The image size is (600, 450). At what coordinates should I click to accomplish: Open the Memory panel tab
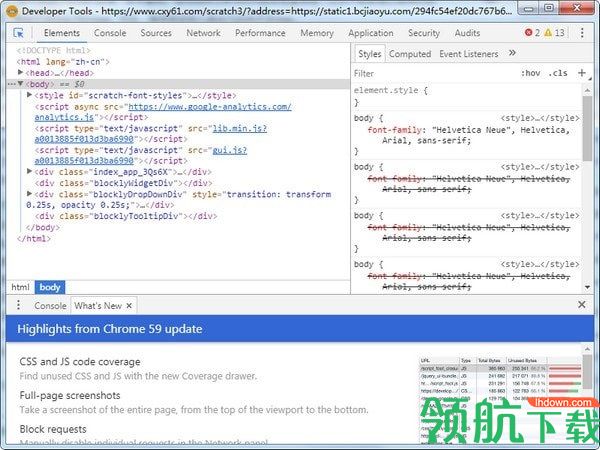coord(317,33)
